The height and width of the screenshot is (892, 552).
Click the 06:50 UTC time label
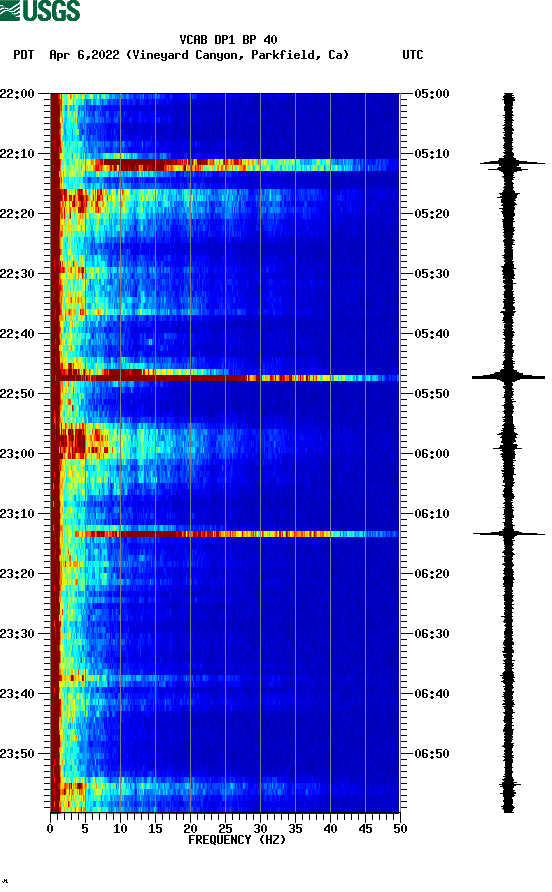[432, 754]
